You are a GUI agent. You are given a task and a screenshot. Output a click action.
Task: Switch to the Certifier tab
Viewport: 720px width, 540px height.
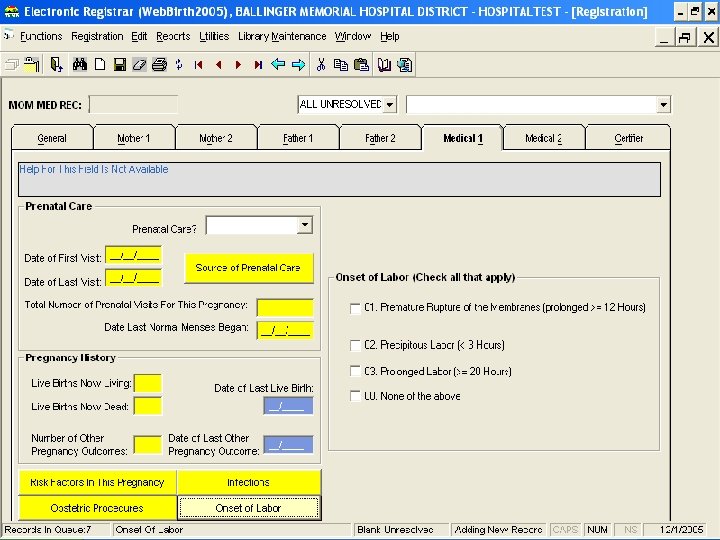[x=628, y=138]
